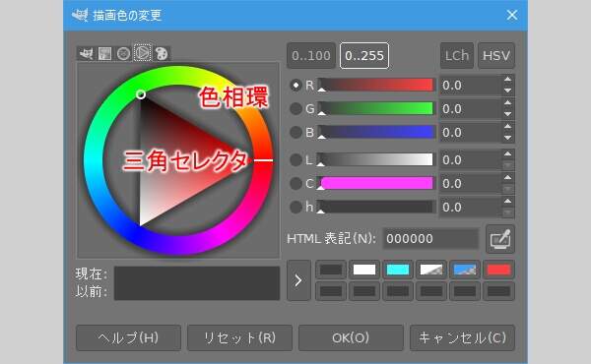Select the R channel radio button
The height and width of the screenshot is (364, 591).
click(295, 86)
